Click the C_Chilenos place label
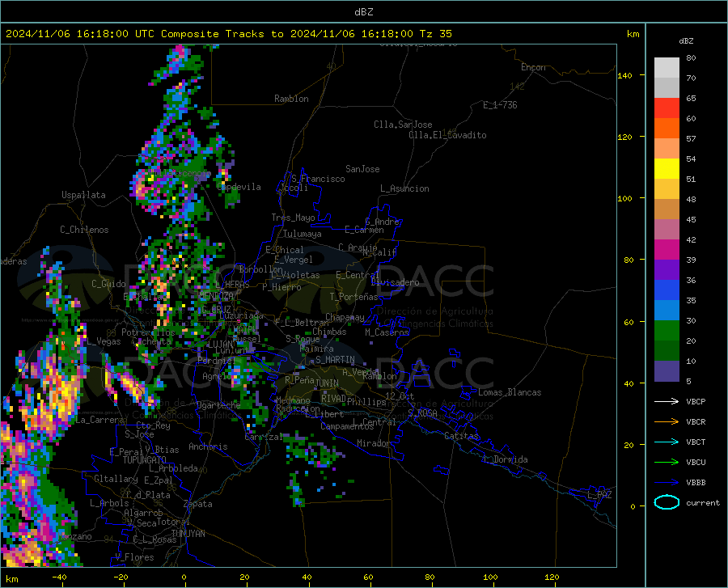 [x=84, y=230]
